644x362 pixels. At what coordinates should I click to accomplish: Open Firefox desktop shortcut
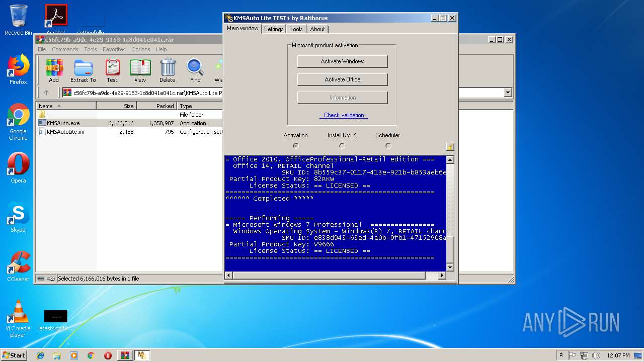(x=18, y=69)
